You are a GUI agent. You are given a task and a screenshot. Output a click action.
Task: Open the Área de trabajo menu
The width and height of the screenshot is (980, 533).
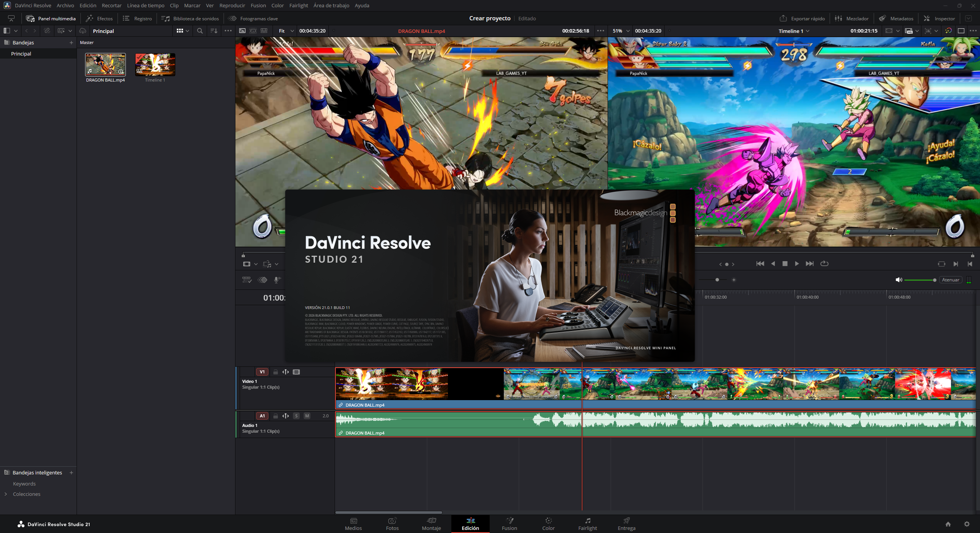[x=331, y=5]
